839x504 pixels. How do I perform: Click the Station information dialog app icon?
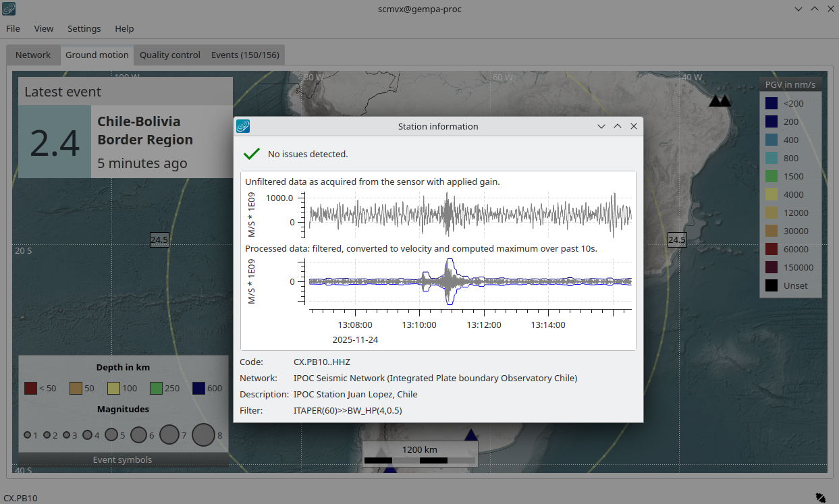243,126
